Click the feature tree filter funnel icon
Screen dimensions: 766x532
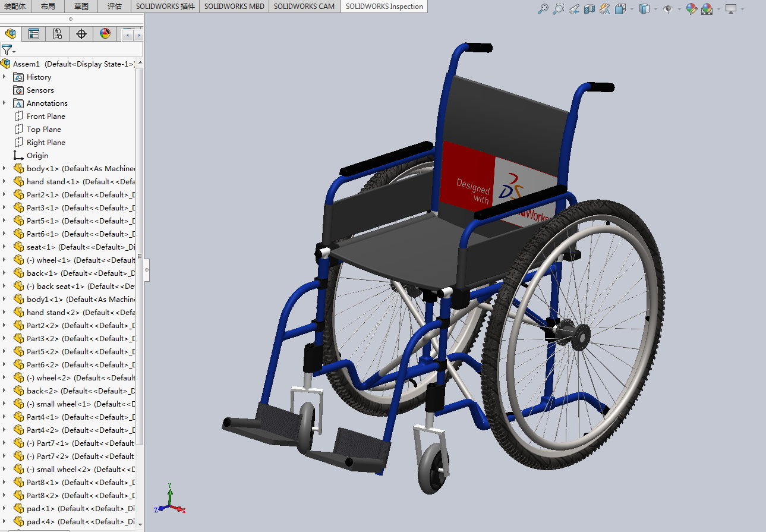(x=7, y=50)
